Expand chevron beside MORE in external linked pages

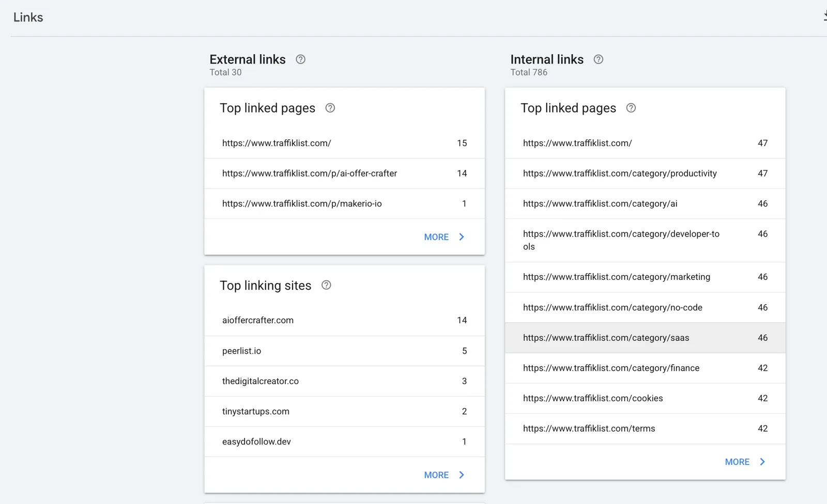coord(462,237)
